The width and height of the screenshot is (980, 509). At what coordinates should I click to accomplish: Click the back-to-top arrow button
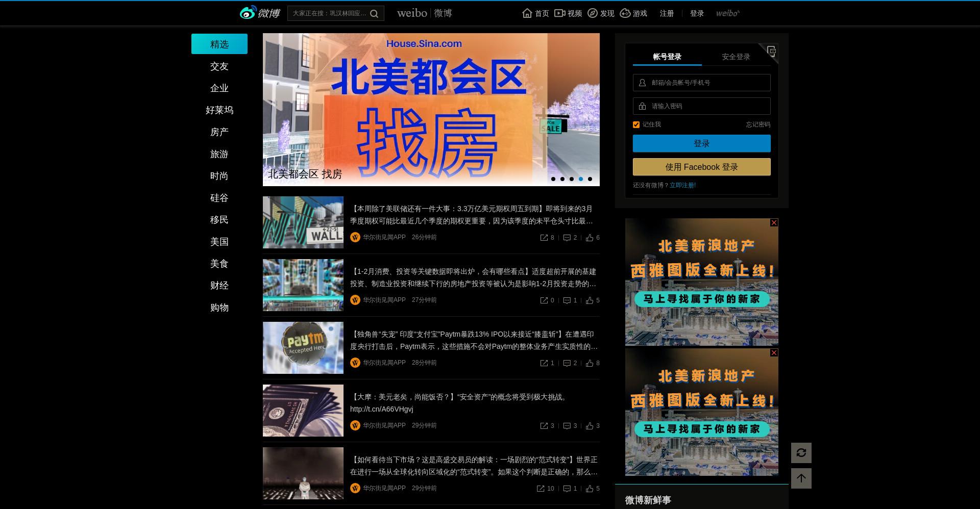[x=801, y=478]
